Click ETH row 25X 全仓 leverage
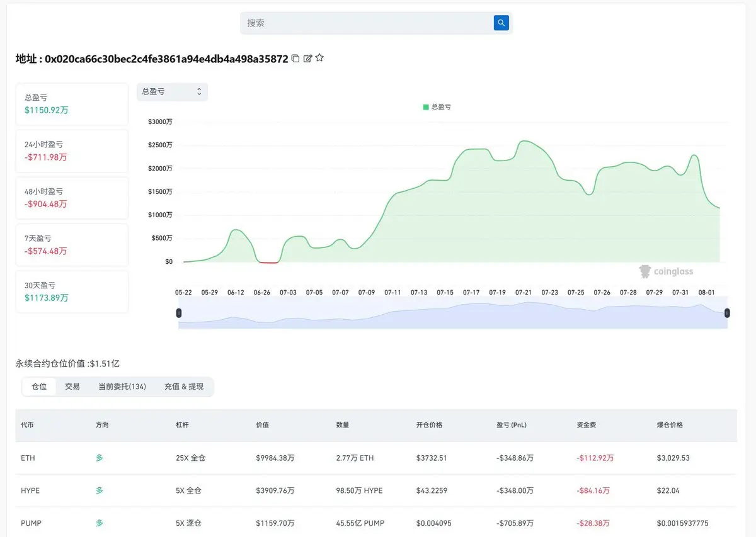This screenshot has width=756, height=537. (190, 458)
